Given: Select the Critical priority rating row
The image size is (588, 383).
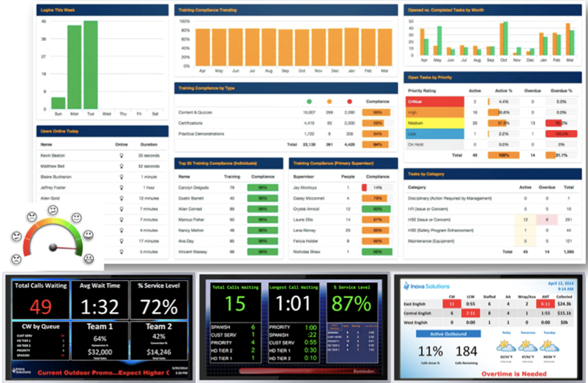Looking at the screenshot, I should click(x=435, y=101).
